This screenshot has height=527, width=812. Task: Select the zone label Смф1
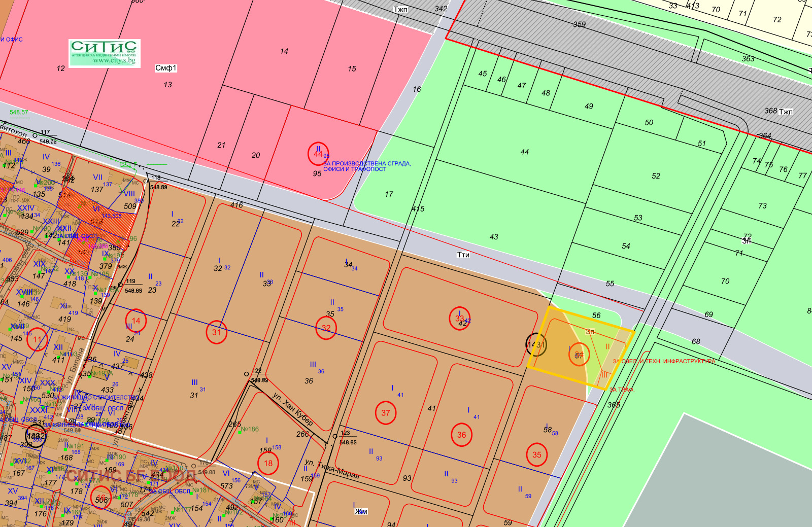[x=166, y=68]
